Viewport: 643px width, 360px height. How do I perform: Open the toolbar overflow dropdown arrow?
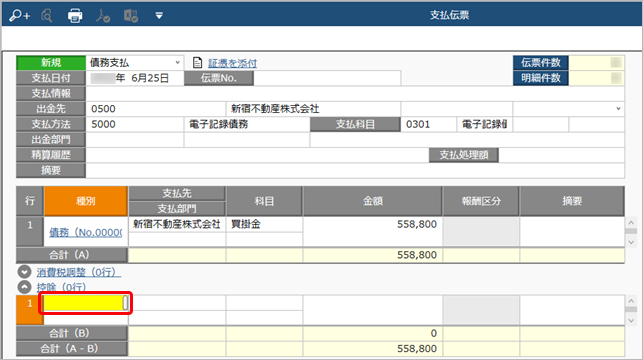point(159,16)
